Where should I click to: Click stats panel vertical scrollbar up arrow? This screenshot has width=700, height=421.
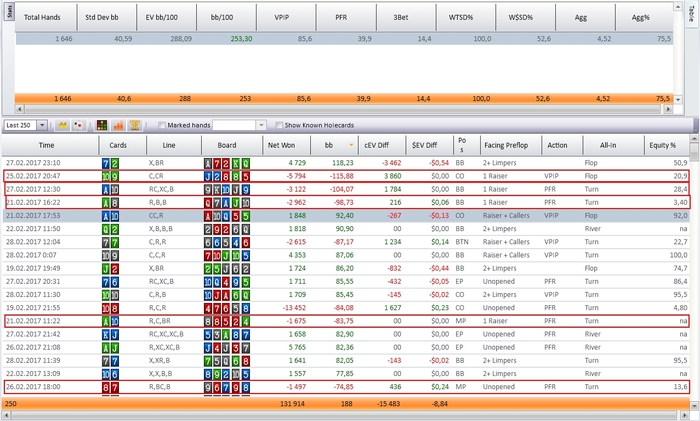pyautogui.click(x=678, y=7)
